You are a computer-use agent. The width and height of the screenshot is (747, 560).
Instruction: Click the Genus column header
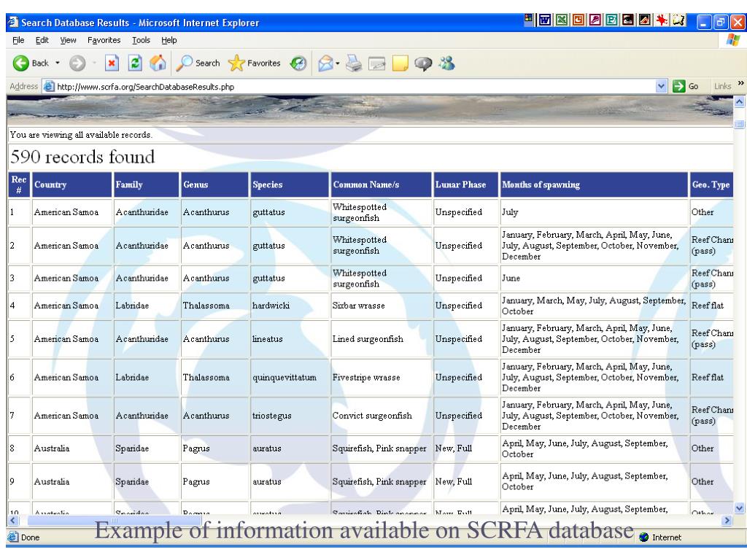pos(215,184)
